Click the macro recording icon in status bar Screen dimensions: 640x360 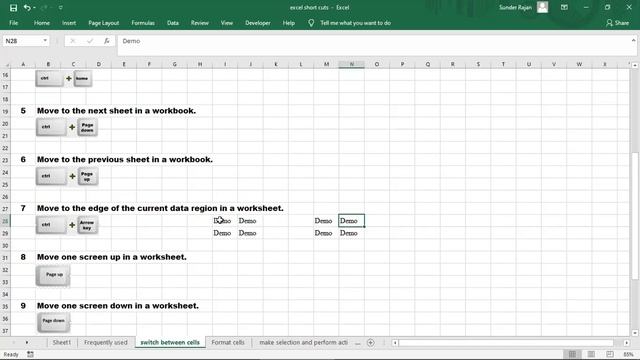click(x=30, y=354)
